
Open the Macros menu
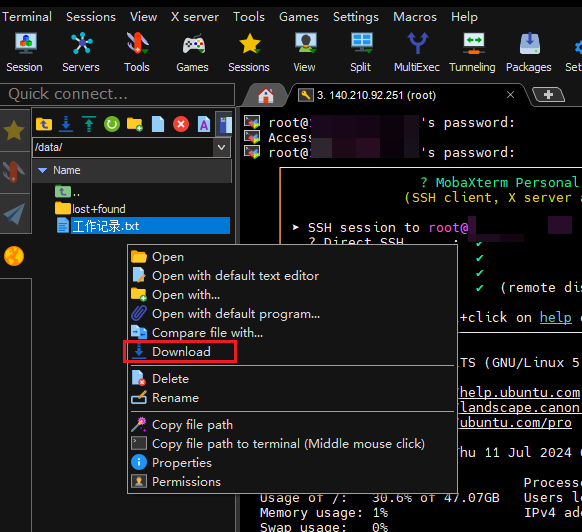(x=415, y=17)
